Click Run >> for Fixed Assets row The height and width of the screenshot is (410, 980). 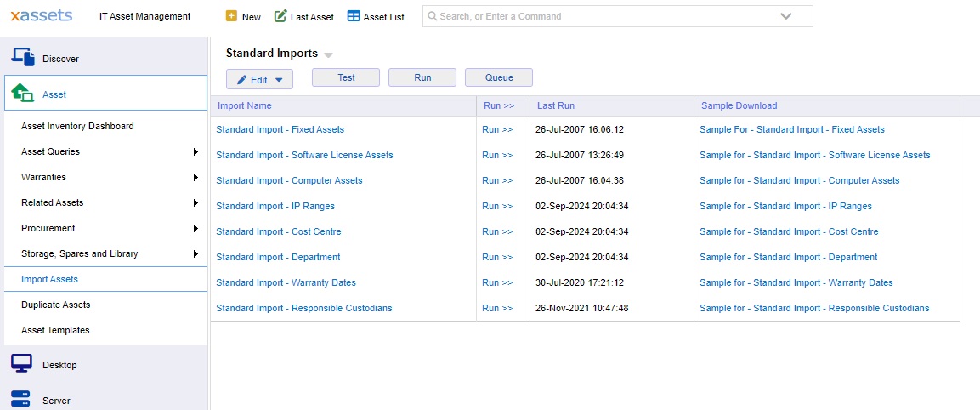(497, 129)
